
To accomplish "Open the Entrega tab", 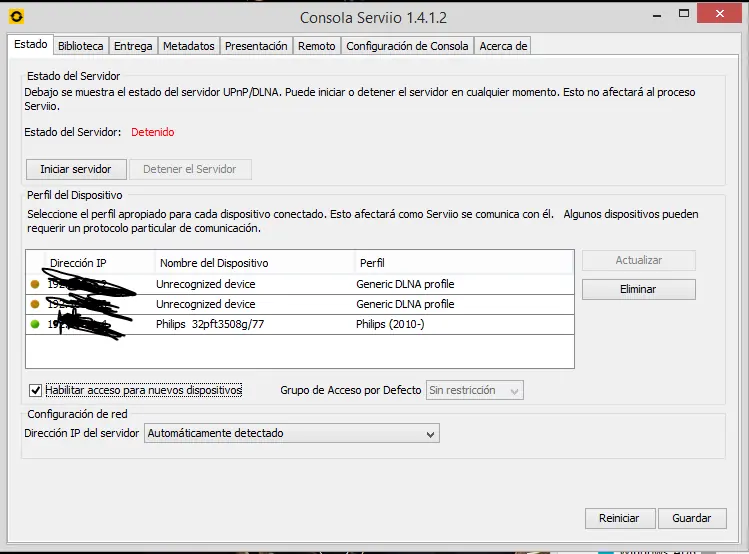I will point(133,46).
